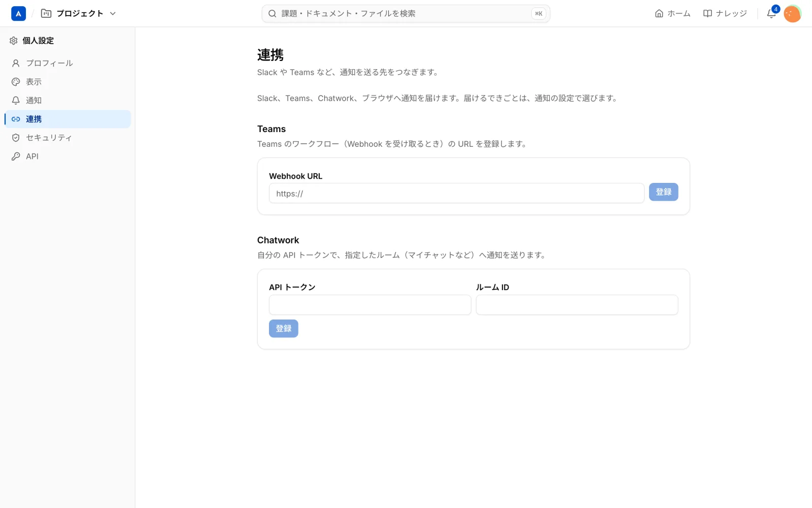This screenshot has height=508, width=812.
Task: Click the ルーム ID input field
Action: (x=577, y=305)
